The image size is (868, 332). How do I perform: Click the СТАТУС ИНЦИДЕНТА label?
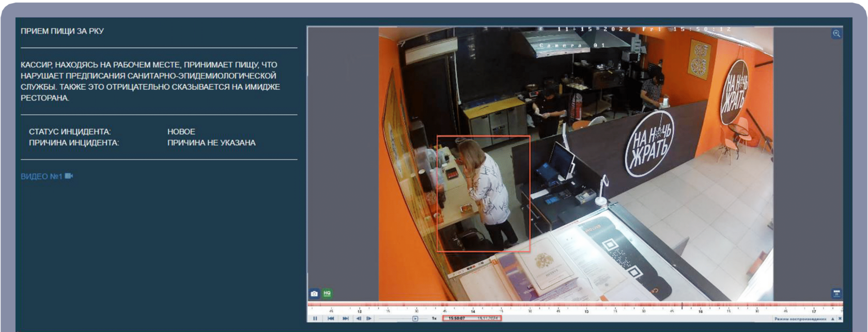click(x=70, y=132)
